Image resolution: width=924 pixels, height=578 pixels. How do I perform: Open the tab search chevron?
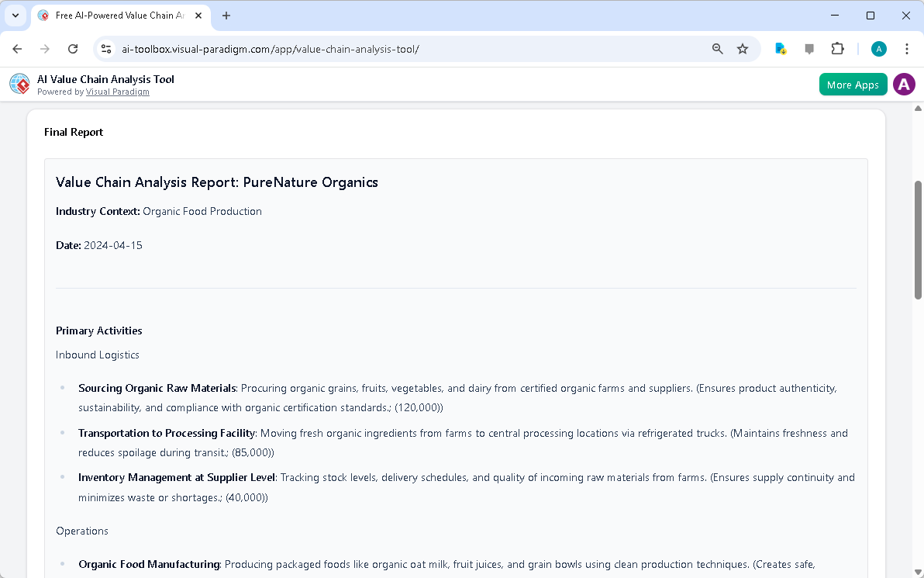(x=16, y=16)
